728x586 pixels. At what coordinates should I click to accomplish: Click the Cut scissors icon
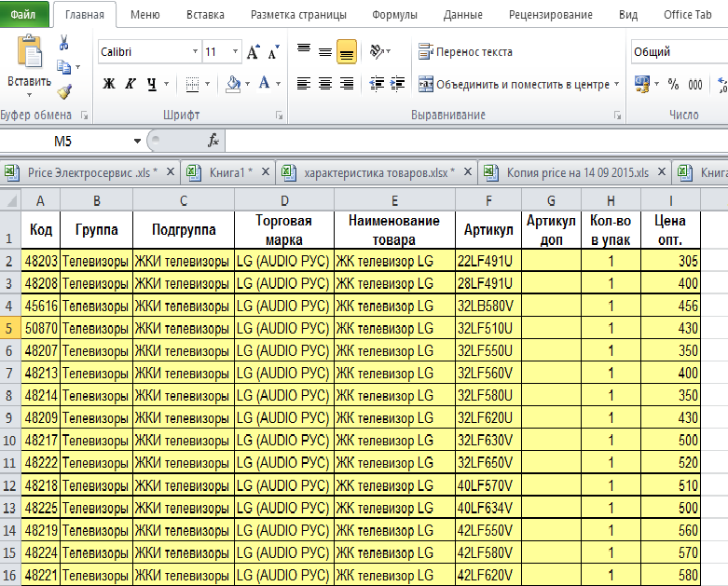point(64,43)
